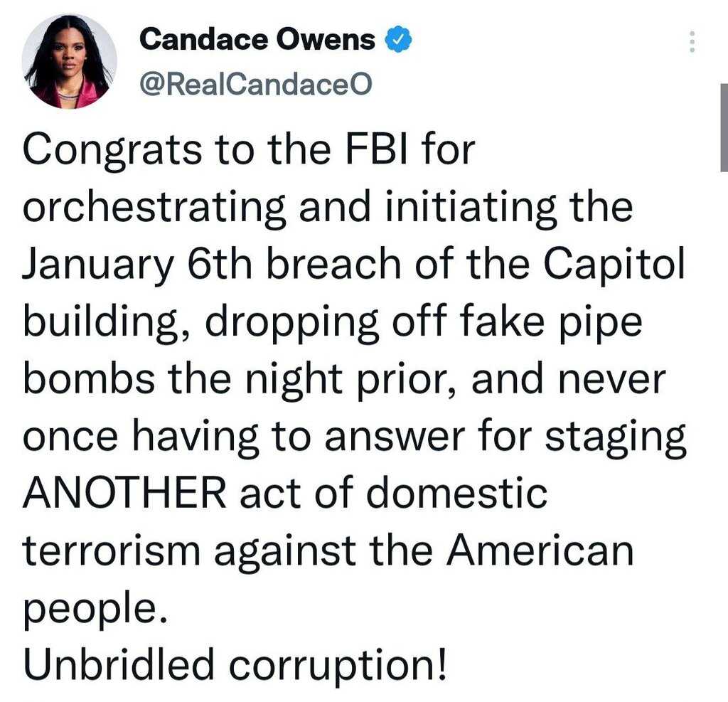Viewport: 728px width, 702px height.
Task: Open the Candace Owens display name link
Action: point(257,40)
